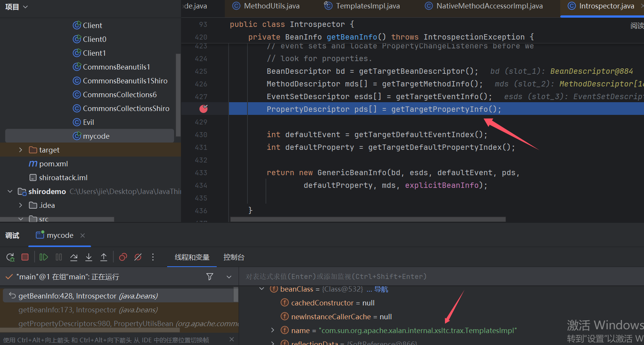The image size is (644, 345).
Task: Expand the .idea folder
Action: coord(21,205)
